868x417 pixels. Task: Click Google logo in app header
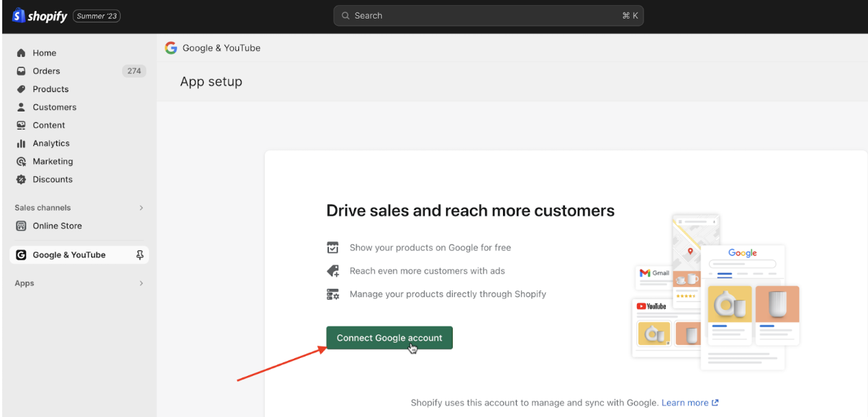(171, 48)
